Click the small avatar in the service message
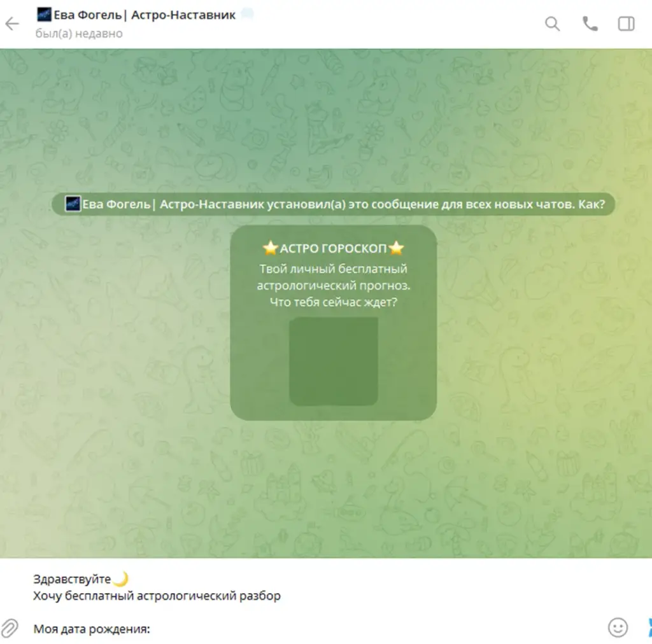 [x=73, y=204]
